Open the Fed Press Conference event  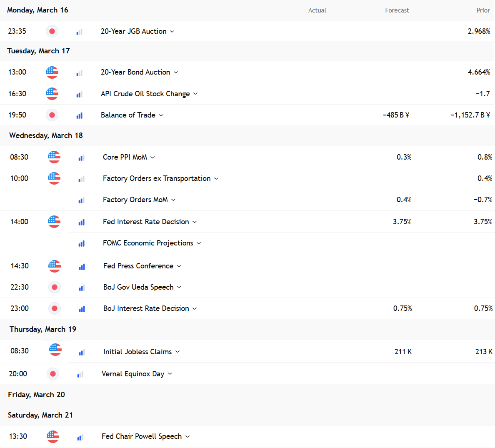[138, 266]
